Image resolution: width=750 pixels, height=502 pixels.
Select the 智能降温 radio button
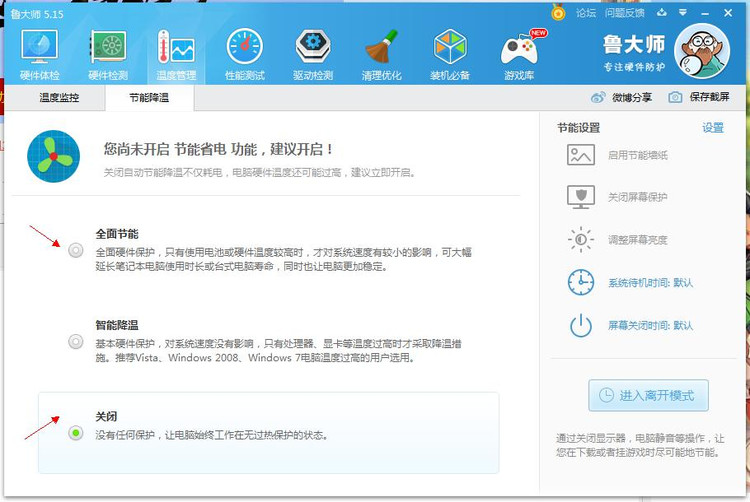click(x=76, y=341)
